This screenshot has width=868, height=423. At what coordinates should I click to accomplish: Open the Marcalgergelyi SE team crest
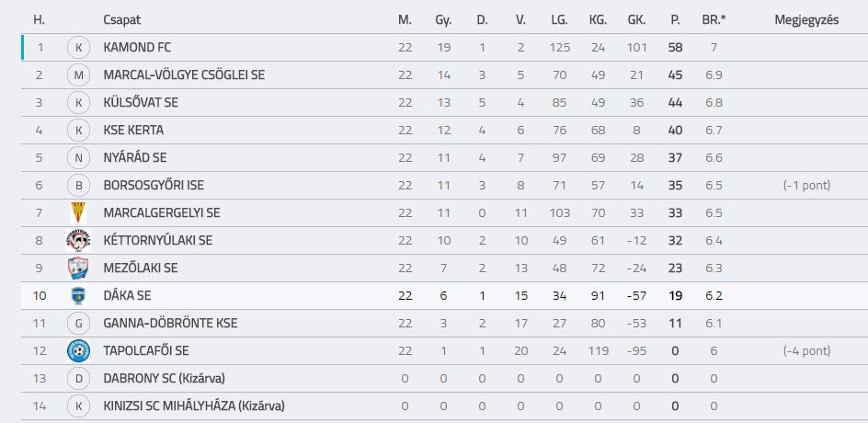tap(78, 213)
